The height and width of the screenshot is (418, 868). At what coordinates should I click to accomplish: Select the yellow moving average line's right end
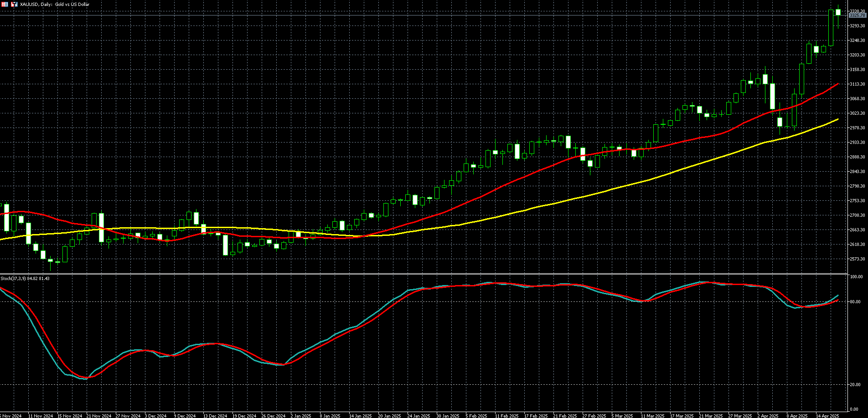point(837,120)
